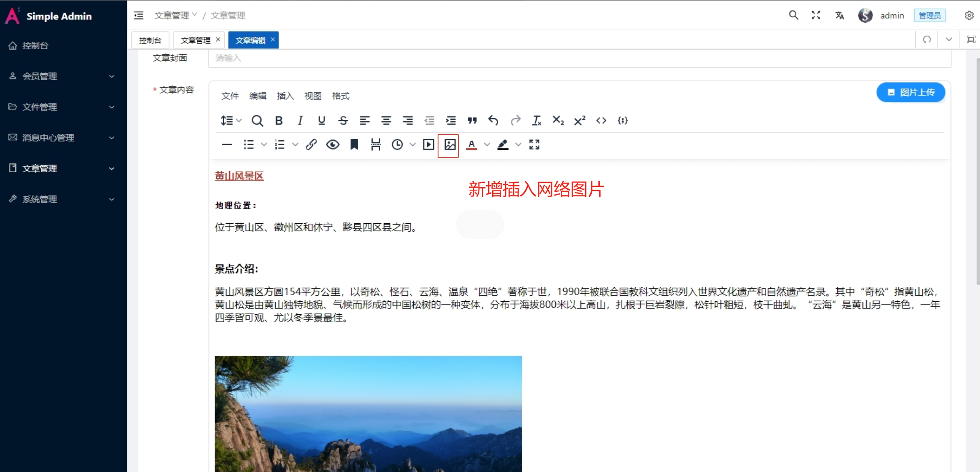Screen dimensions: 980x472
Task: Toggle underline formatting
Action: pos(322,121)
